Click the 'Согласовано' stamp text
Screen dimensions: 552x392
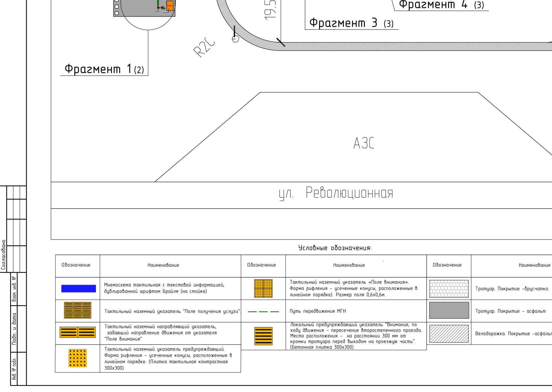(x=4, y=255)
